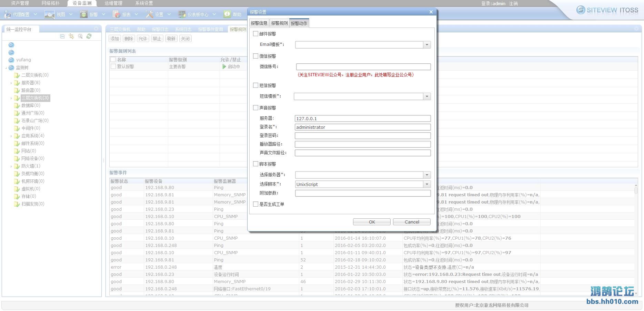
Task: Close the 报警设置 dialog with X
Action: pos(431,12)
